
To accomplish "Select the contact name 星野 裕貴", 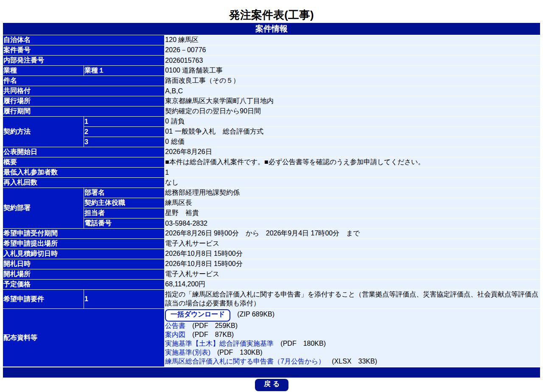I will (182, 213).
